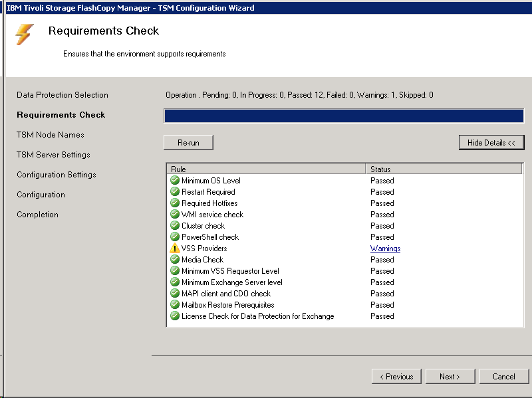Open the Warnings link for VSS Providers
This screenshot has height=398, width=532.
pyautogui.click(x=385, y=249)
